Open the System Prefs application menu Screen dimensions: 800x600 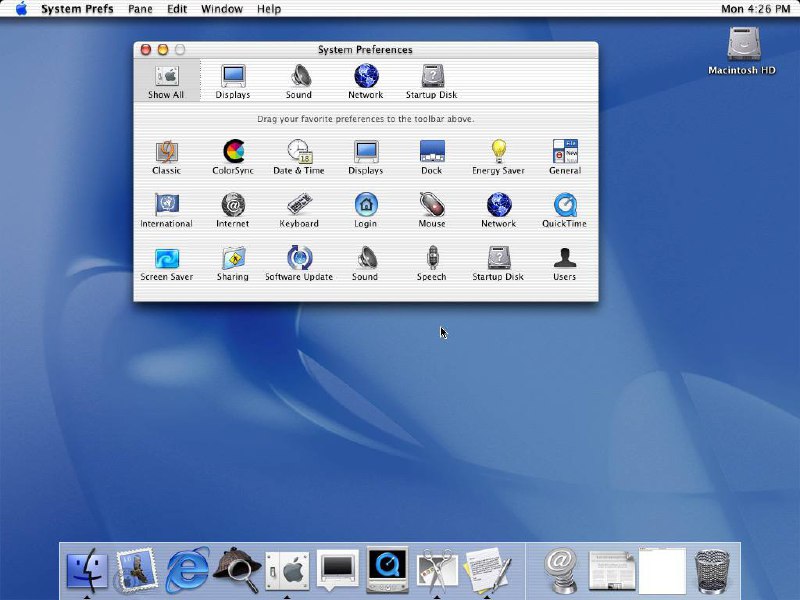[77, 9]
